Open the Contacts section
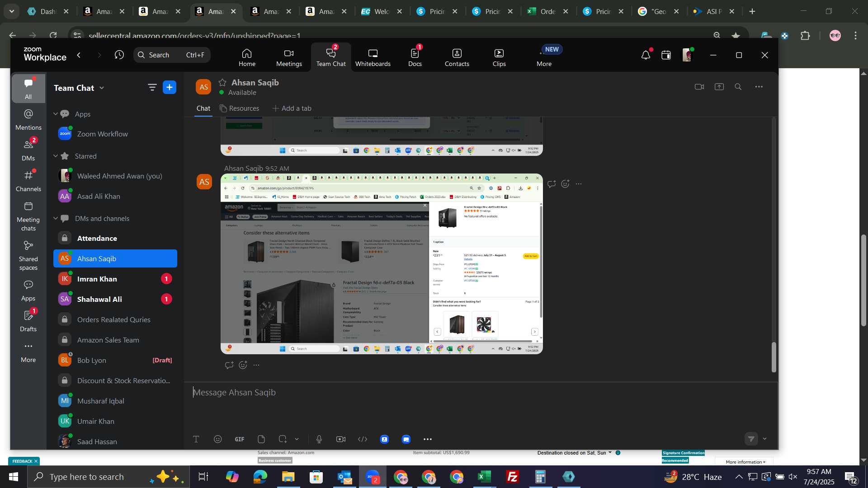 [x=457, y=57]
